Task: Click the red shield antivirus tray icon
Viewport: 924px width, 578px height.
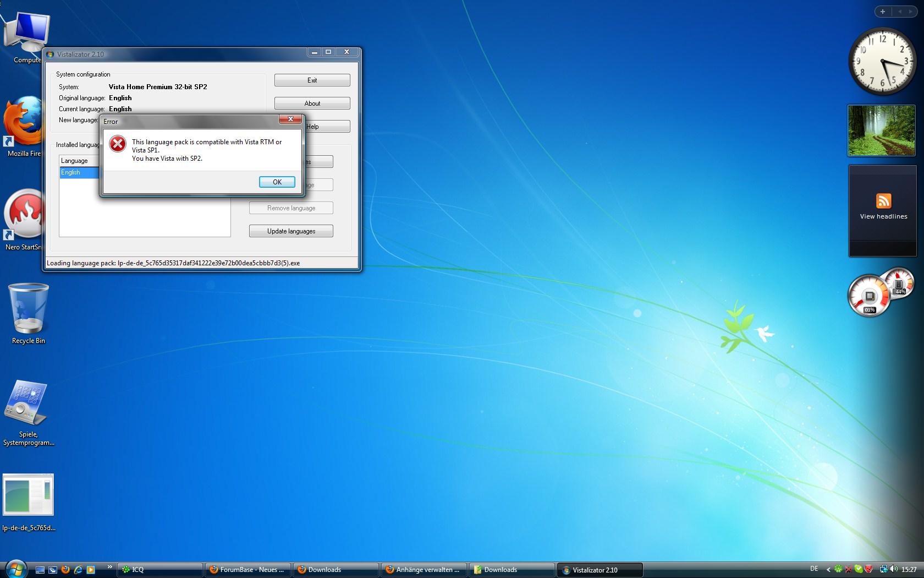Action: [x=869, y=569]
